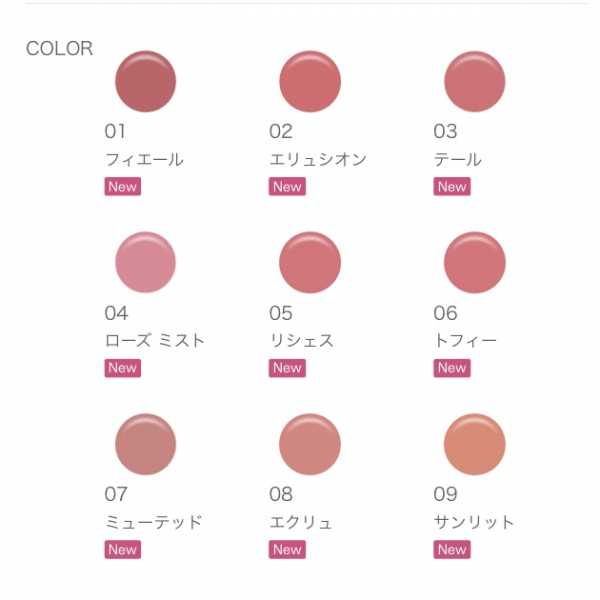Choose the 08 エクリュ color circle
Viewport: 600px width, 600px height.
(310, 444)
